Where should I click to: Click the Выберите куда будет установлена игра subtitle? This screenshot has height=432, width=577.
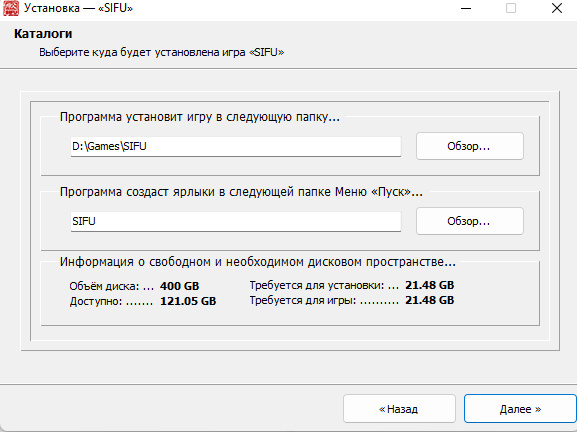tap(162, 52)
